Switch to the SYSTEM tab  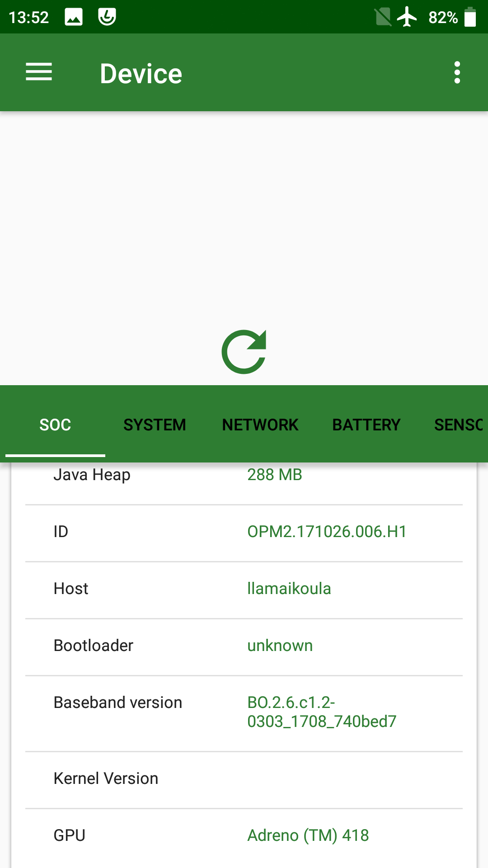coord(155,425)
